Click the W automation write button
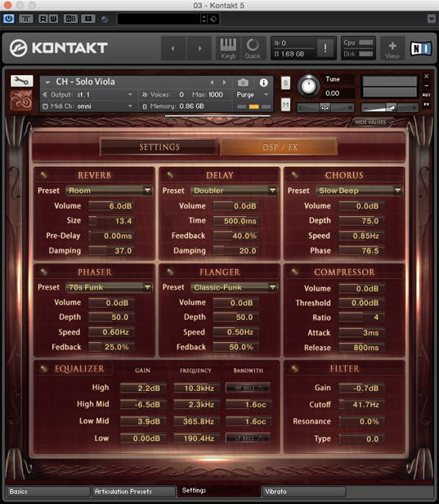 point(53,19)
